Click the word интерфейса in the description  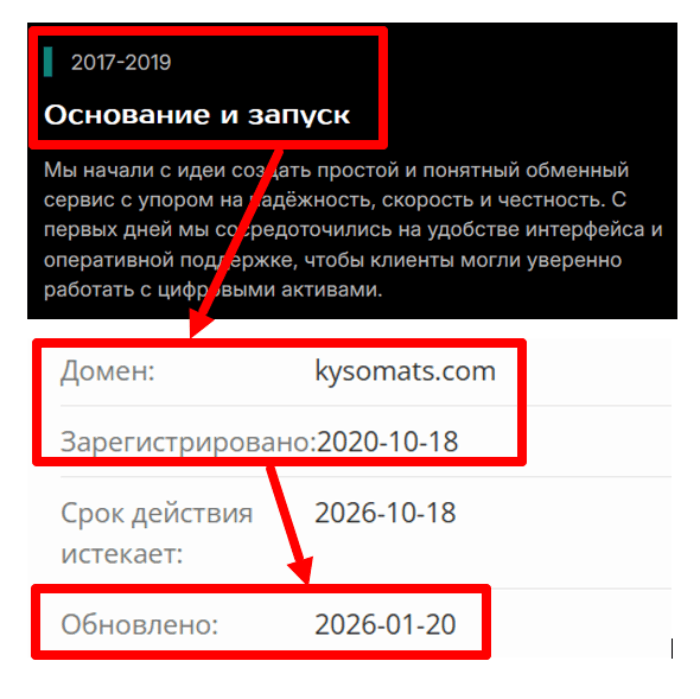coord(585,230)
